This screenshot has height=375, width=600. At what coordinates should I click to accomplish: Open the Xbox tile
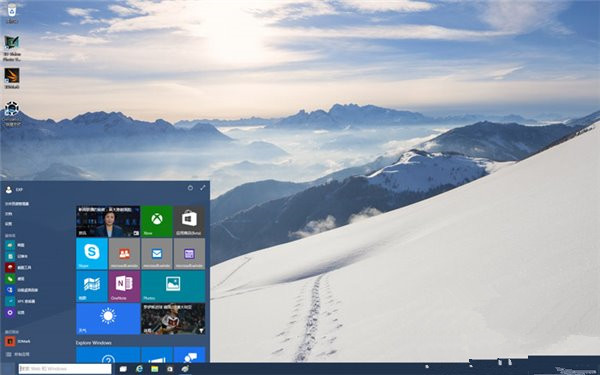tap(157, 221)
